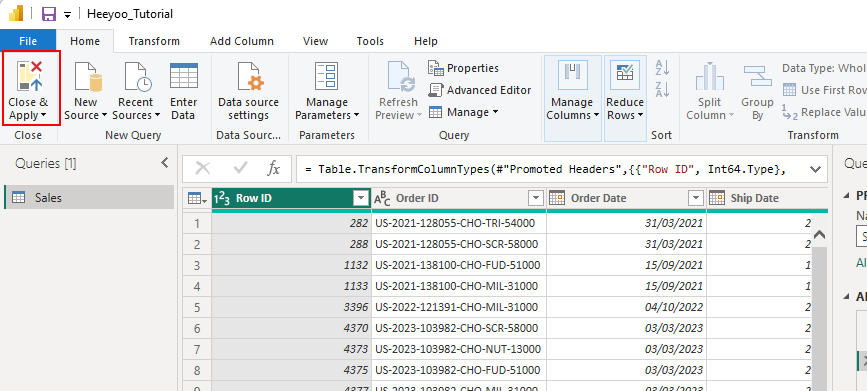This screenshot has width=867, height=391.
Task: Open the Advanced Editor
Action: pyautogui.click(x=480, y=90)
